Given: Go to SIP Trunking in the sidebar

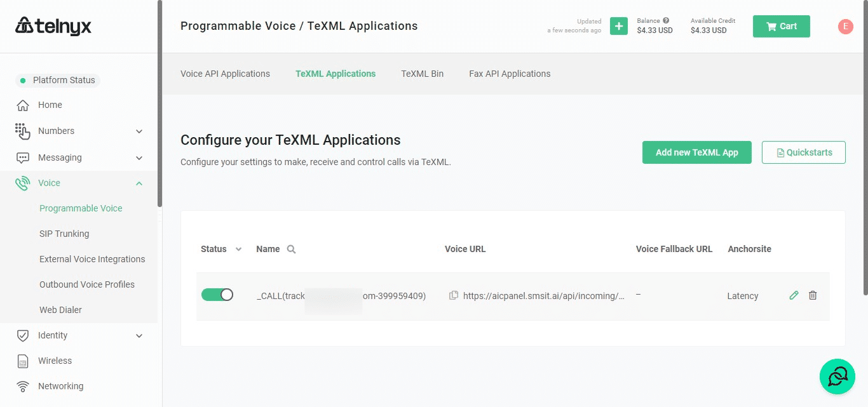Looking at the screenshot, I should pos(64,234).
